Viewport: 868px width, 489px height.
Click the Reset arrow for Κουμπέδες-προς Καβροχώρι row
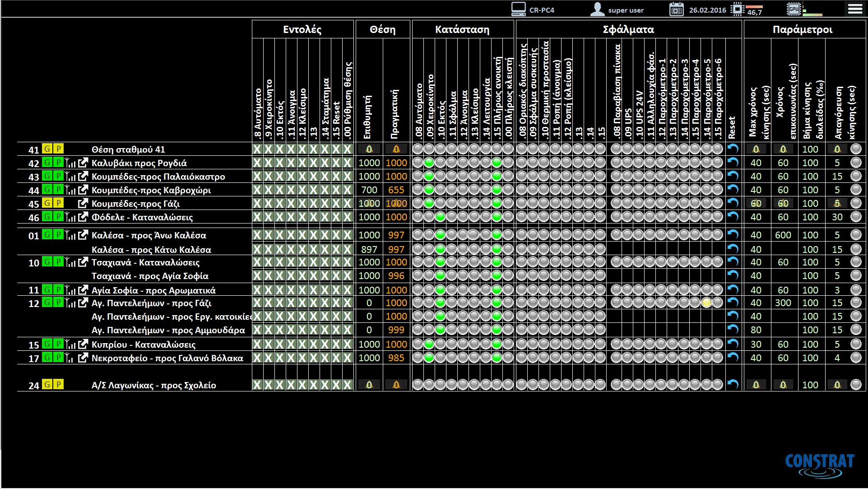[x=733, y=190]
